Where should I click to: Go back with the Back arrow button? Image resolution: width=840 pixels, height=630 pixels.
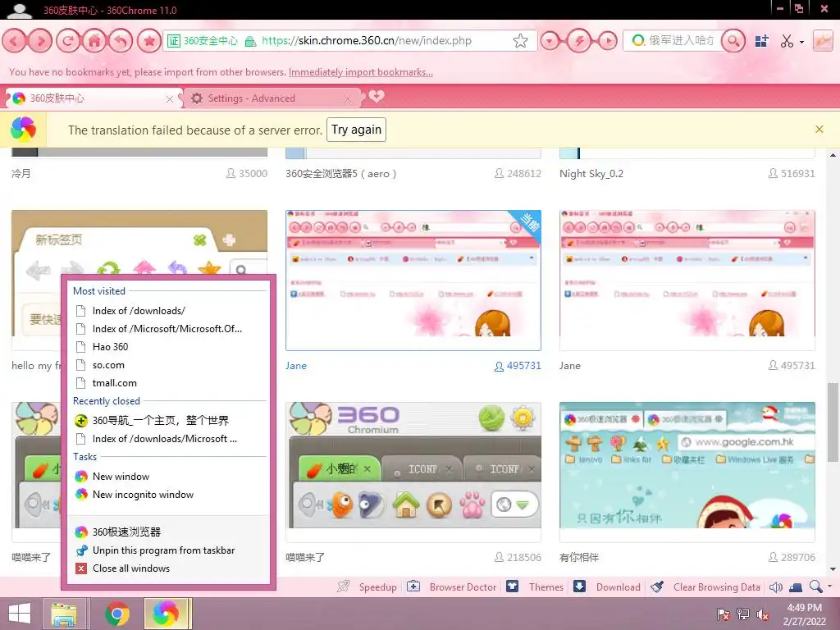pos(15,41)
